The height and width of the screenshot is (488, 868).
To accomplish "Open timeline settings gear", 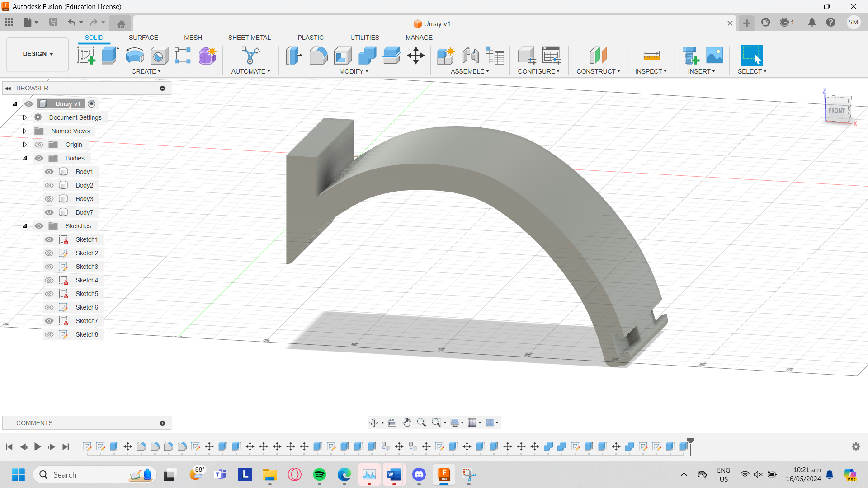I will tap(856, 446).
